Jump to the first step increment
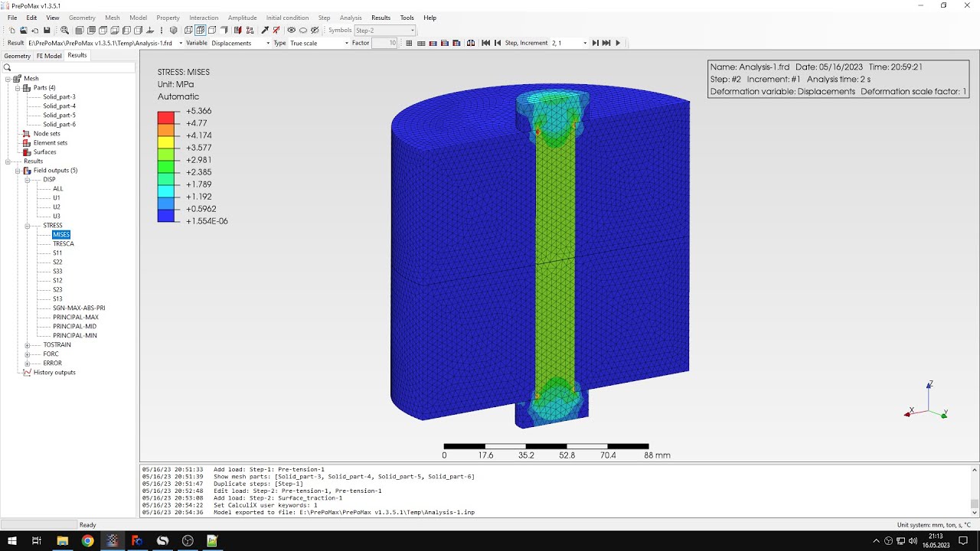 [x=485, y=43]
